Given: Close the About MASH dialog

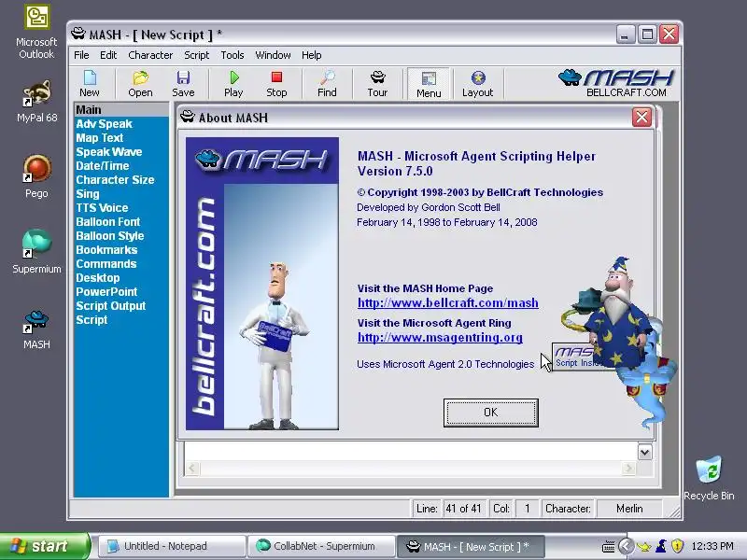Looking at the screenshot, I should (641, 118).
